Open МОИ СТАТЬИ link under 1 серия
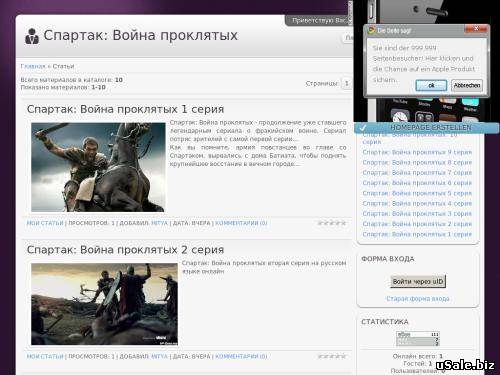Screen dimensions: 500x375 click(45, 223)
